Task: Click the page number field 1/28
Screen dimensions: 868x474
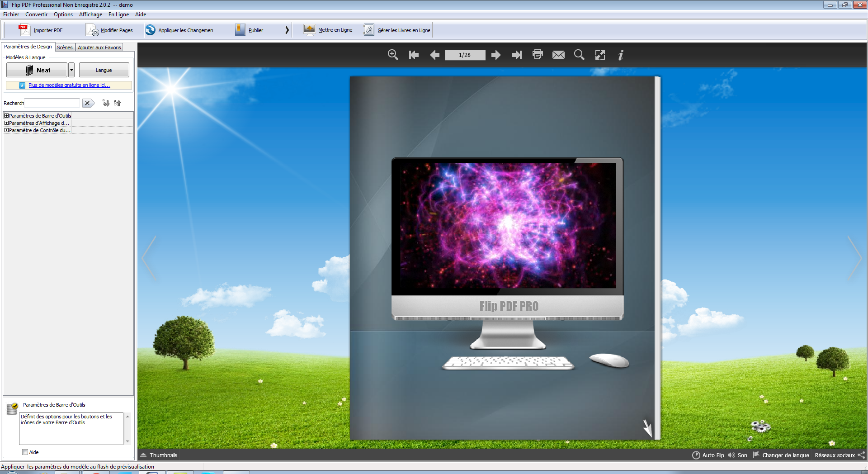Action: 465,55
